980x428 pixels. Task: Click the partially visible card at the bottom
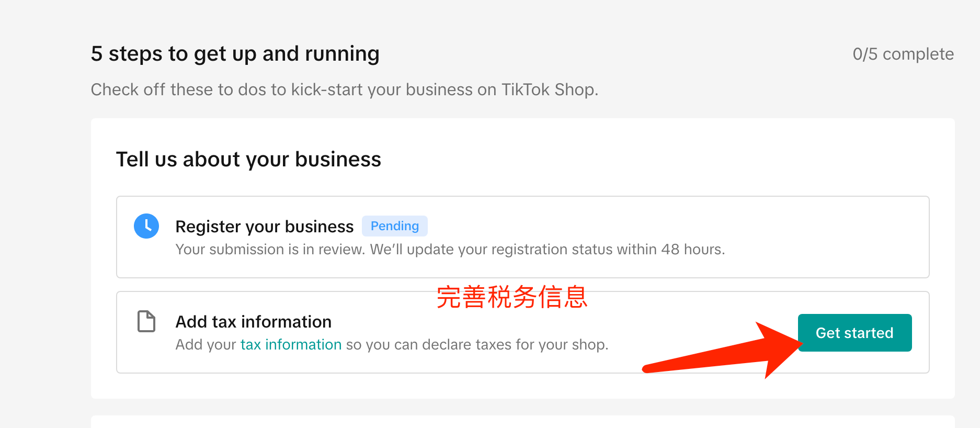point(523,422)
